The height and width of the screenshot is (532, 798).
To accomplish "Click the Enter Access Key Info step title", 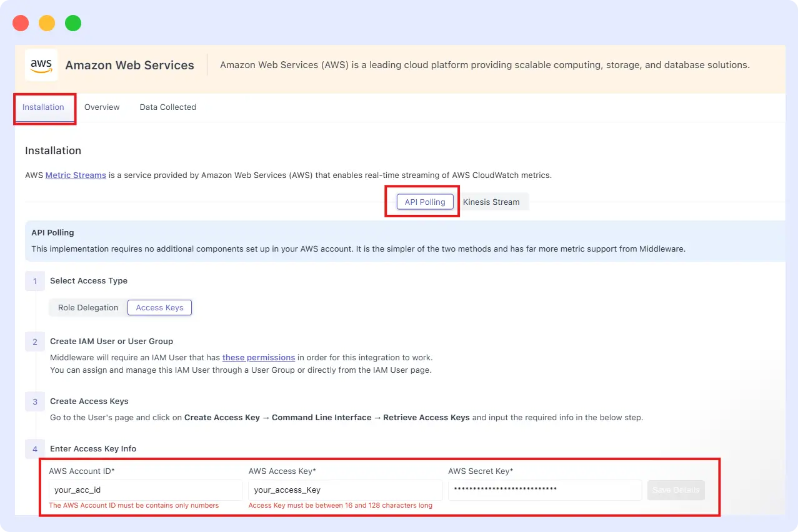I will tap(93, 449).
